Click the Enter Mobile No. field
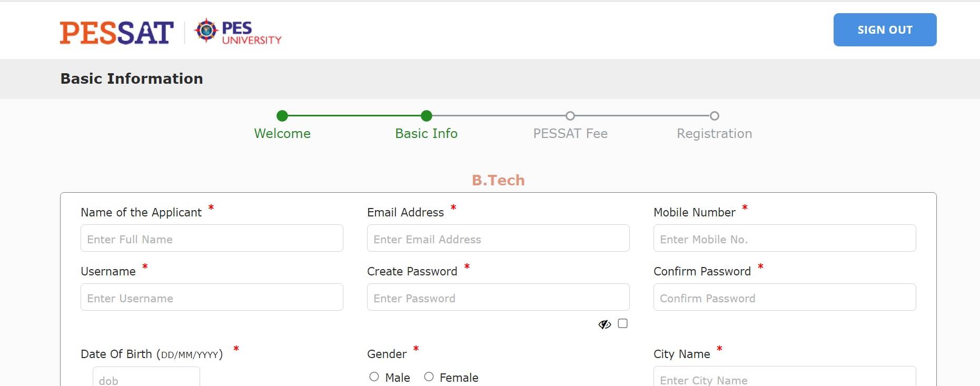This screenshot has width=980, height=386. (785, 239)
